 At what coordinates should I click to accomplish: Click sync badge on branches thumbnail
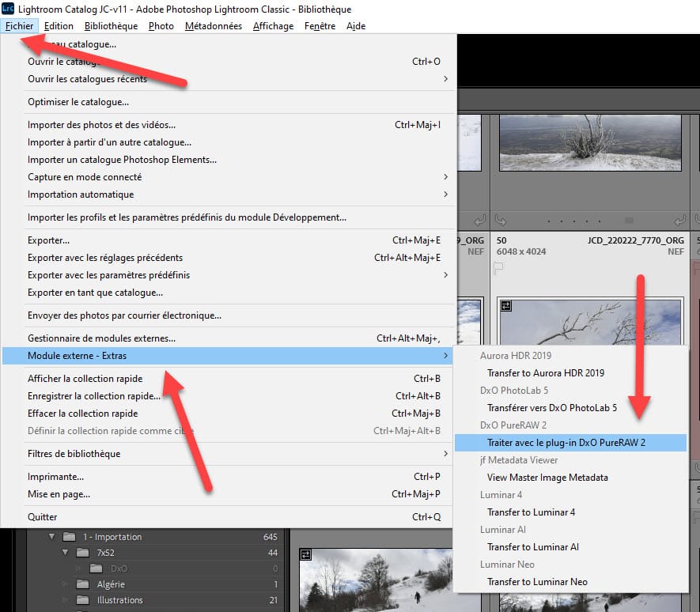(x=505, y=306)
